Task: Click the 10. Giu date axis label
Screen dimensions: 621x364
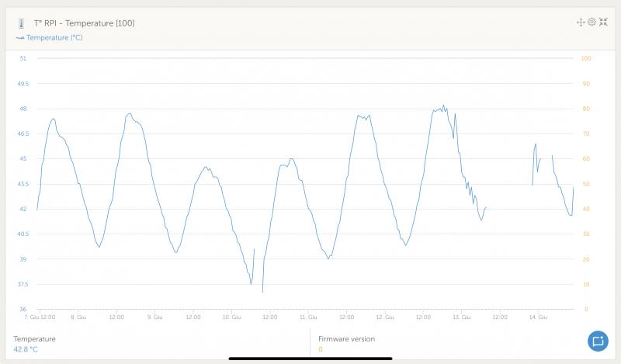Action: click(231, 317)
